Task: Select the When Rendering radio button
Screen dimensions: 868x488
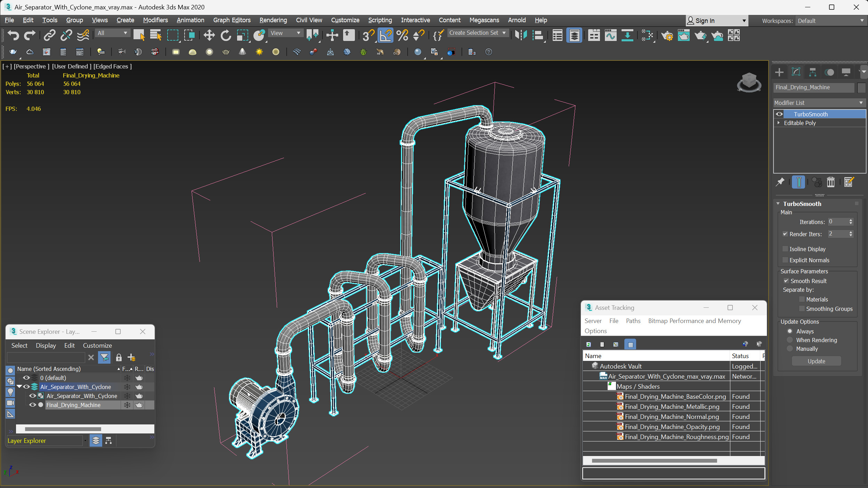Action: [x=790, y=340]
